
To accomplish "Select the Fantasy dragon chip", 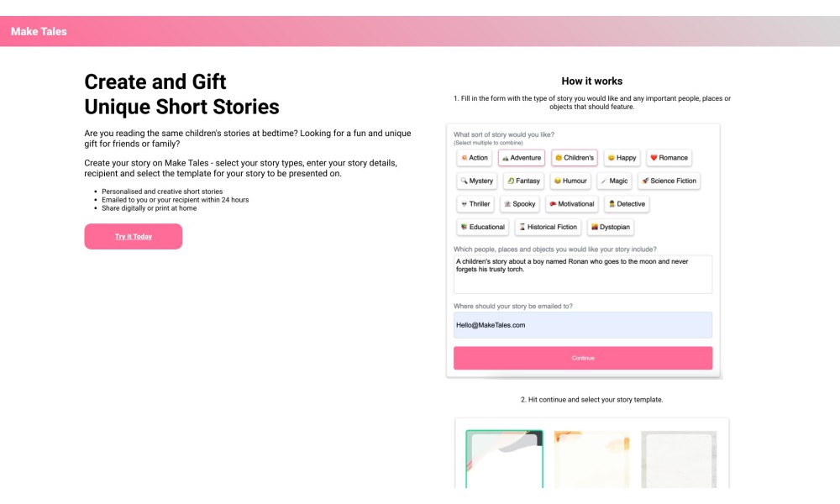I will pyautogui.click(x=523, y=181).
